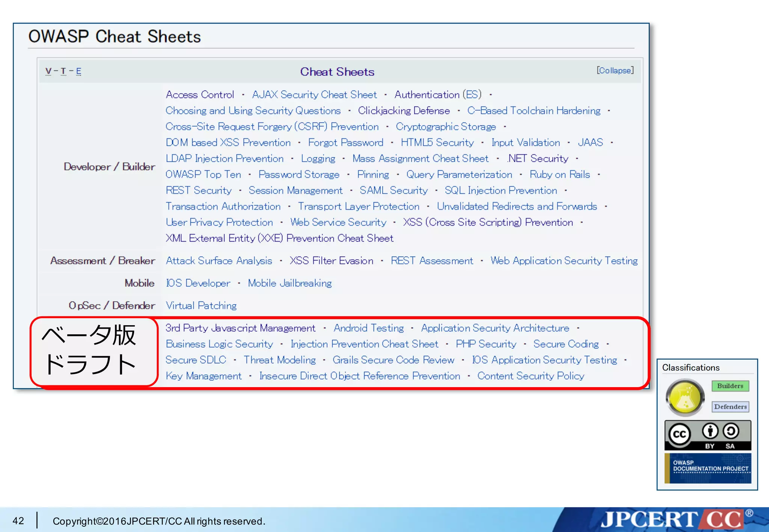Select the green Builders badge
The height and width of the screenshot is (532, 769).
[730, 386]
